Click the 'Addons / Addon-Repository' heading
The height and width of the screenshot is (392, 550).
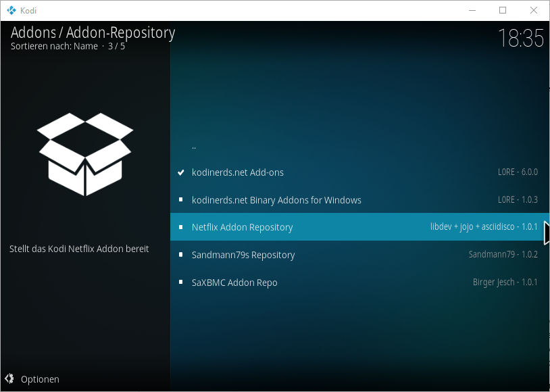(93, 32)
